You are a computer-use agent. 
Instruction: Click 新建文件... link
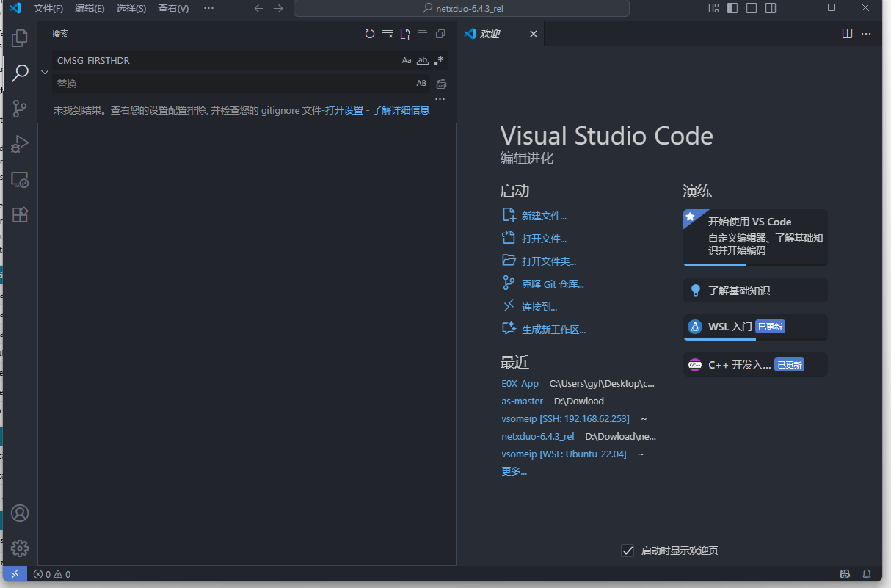[544, 216]
